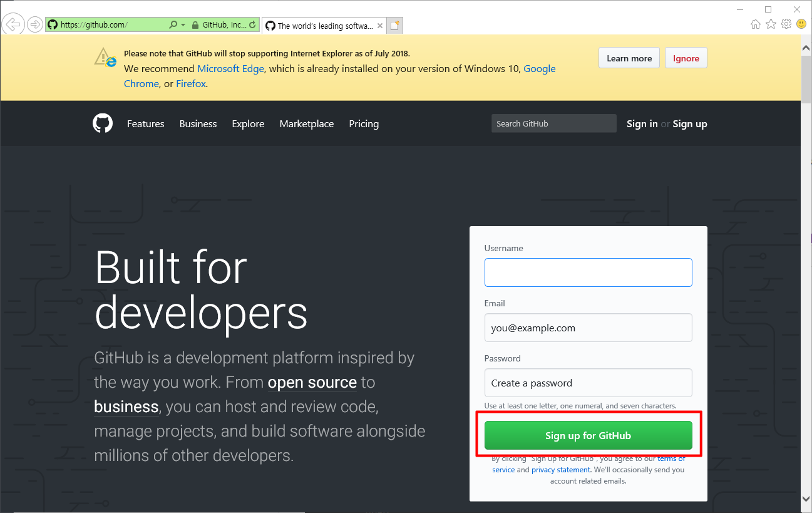812x513 pixels.
Task: Click the 'Built for developers' heading
Action: pyautogui.click(x=201, y=290)
